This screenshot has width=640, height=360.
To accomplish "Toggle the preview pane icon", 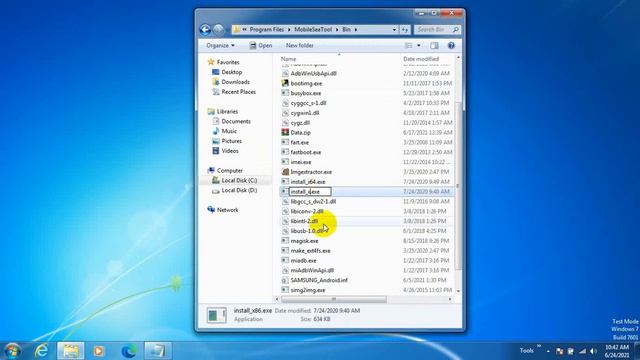I will (434, 45).
